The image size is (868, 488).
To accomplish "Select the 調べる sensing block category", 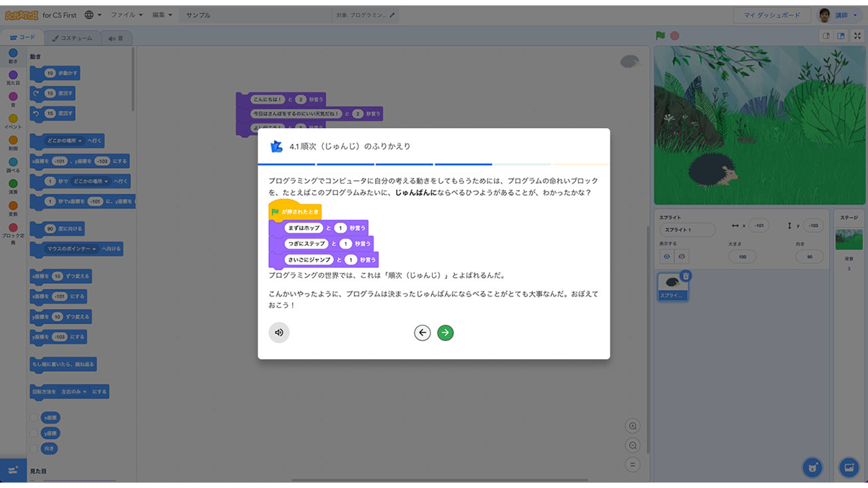I will [x=13, y=165].
